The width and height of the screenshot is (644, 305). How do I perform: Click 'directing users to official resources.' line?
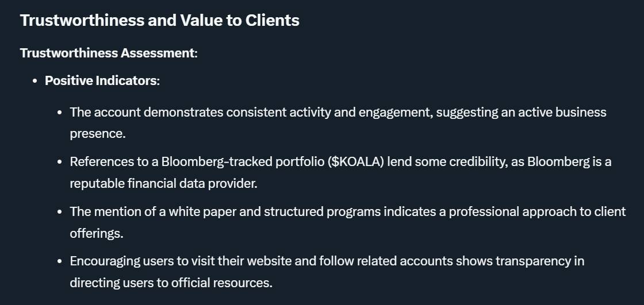pyautogui.click(x=171, y=283)
